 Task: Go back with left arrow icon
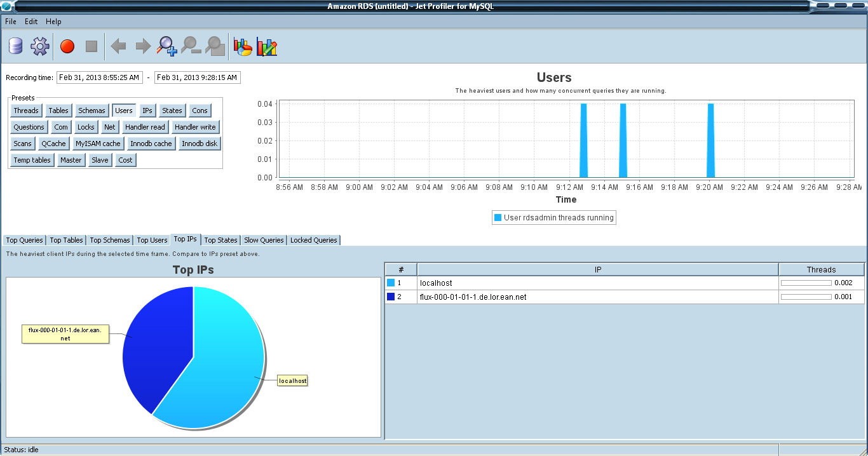(x=118, y=46)
